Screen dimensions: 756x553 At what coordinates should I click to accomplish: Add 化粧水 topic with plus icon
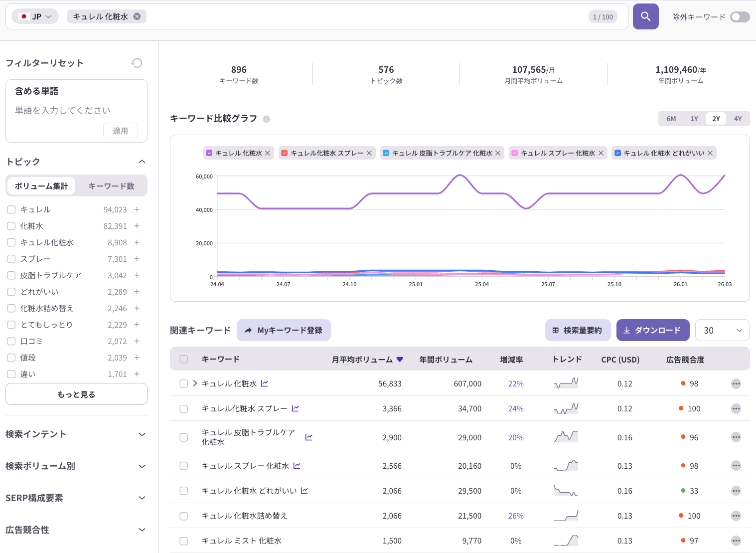[137, 226]
